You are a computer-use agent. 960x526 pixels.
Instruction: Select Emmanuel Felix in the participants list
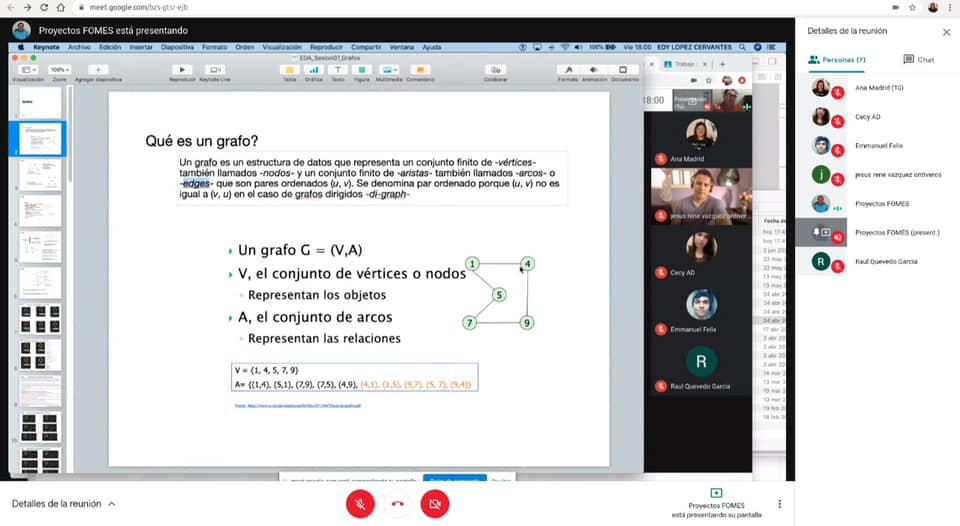click(x=877, y=146)
